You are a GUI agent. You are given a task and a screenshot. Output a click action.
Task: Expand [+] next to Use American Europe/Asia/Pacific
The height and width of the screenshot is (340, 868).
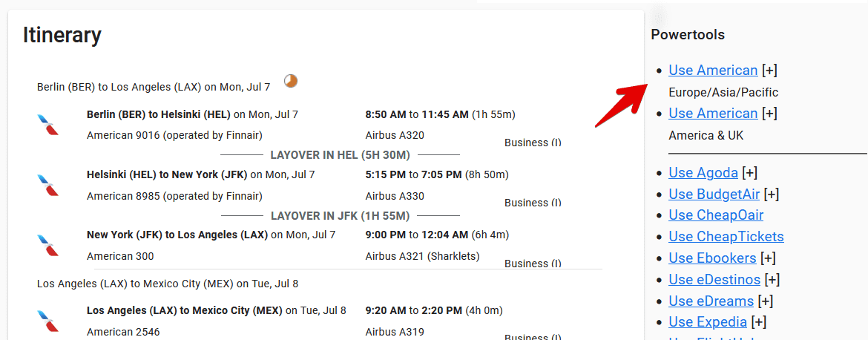pyautogui.click(x=769, y=71)
